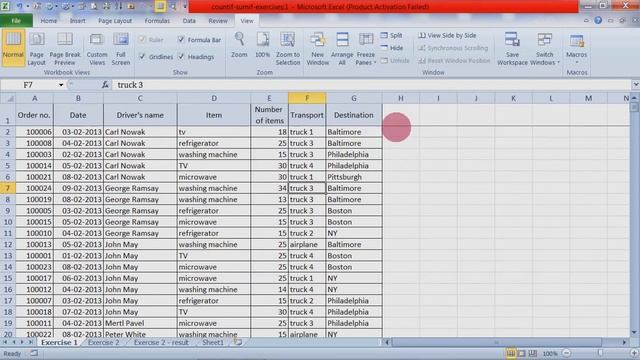Toggle the Gridlines checkbox

click(142, 57)
